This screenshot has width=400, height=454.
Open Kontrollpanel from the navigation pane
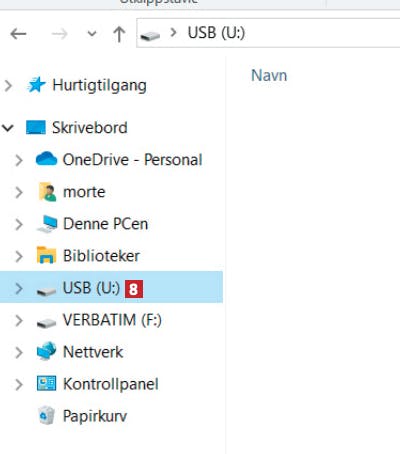point(111,384)
